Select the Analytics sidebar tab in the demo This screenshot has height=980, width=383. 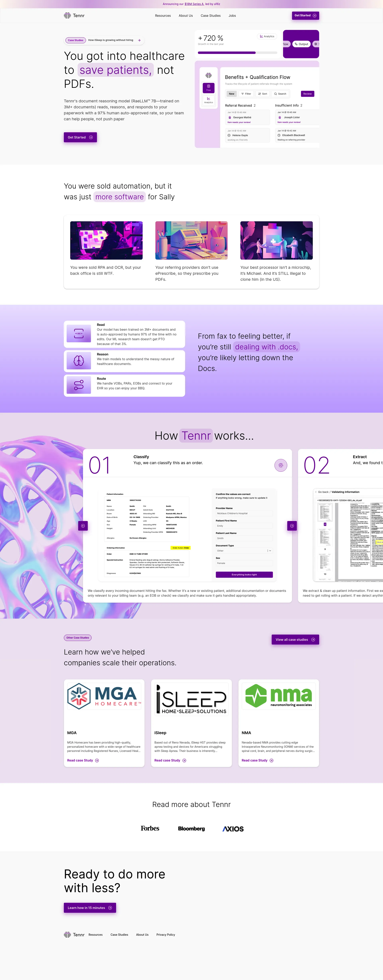(x=208, y=100)
